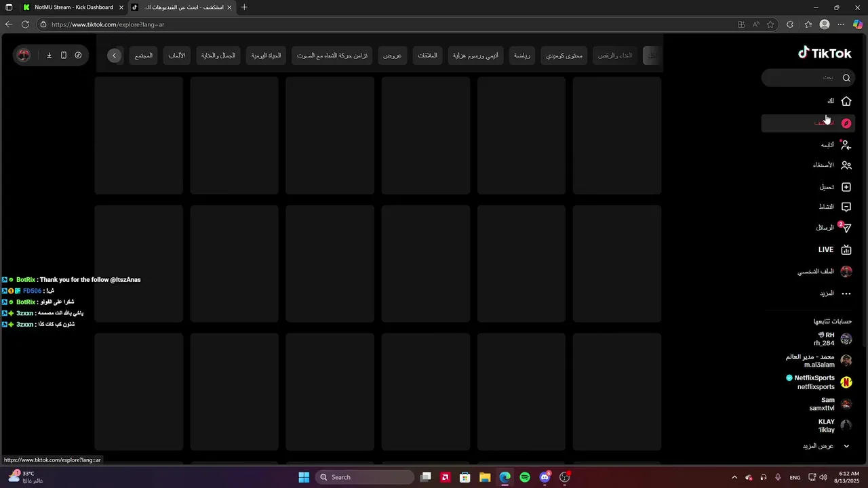Image resolution: width=868 pixels, height=488 pixels.
Task: Select the 'الألعاب' category chip
Action: click(177, 56)
